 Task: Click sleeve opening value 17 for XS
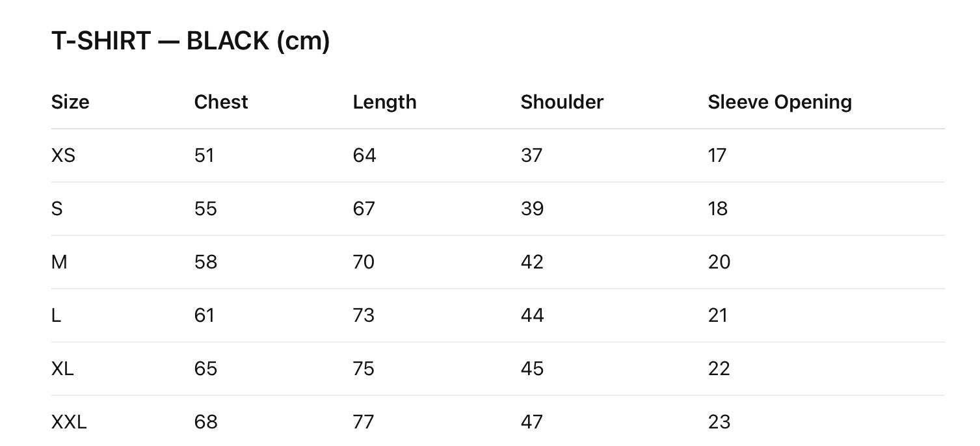(717, 155)
